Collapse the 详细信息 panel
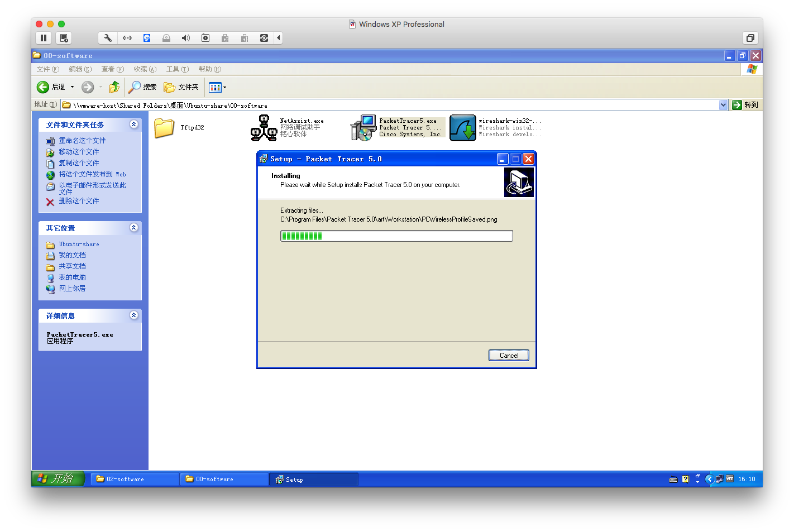 (x=133, y=315)
